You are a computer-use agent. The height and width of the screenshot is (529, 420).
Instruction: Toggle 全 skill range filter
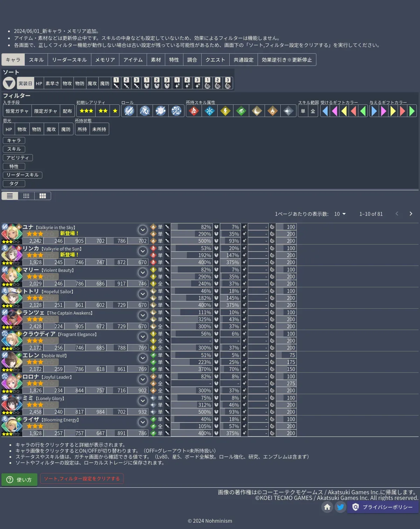pyautogui.click(x=313, y=111)
